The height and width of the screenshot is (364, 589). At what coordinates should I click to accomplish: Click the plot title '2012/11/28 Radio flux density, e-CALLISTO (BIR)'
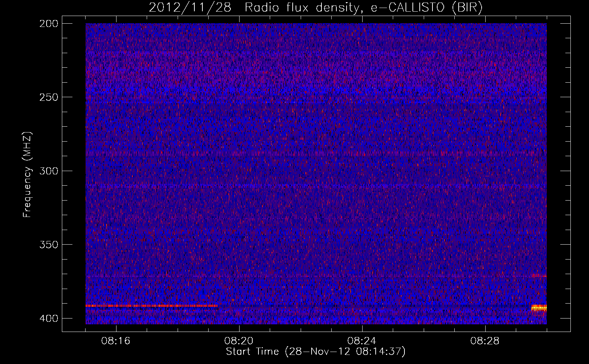click(316, 7)
